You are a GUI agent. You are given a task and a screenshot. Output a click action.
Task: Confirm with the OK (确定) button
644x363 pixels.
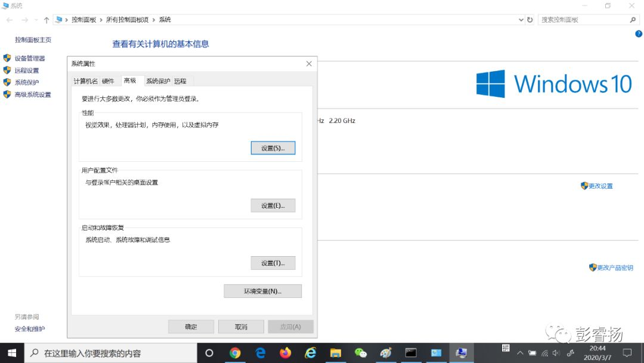[x=191, y=327]
